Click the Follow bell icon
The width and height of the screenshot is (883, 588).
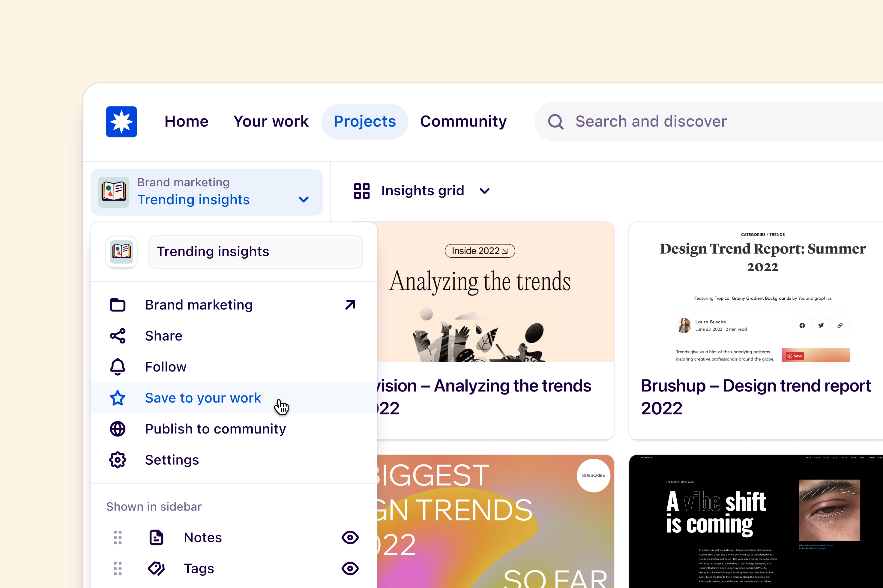click(117, 367)
